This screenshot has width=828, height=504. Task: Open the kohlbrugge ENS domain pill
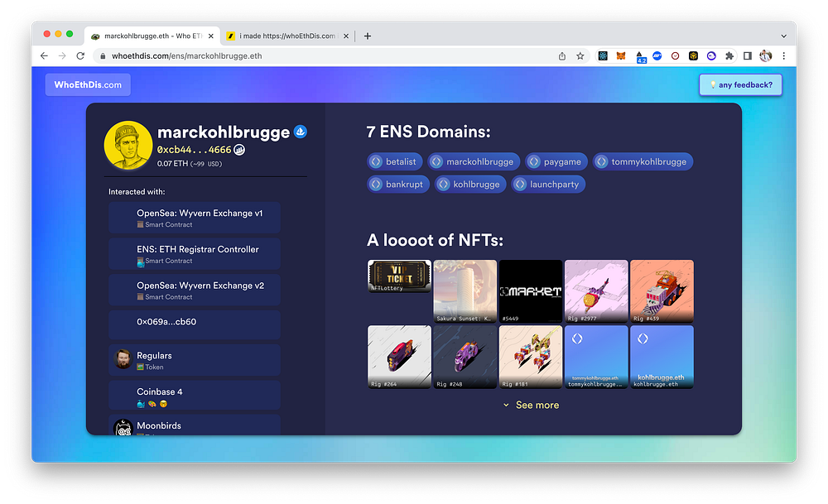pos(470,185)
